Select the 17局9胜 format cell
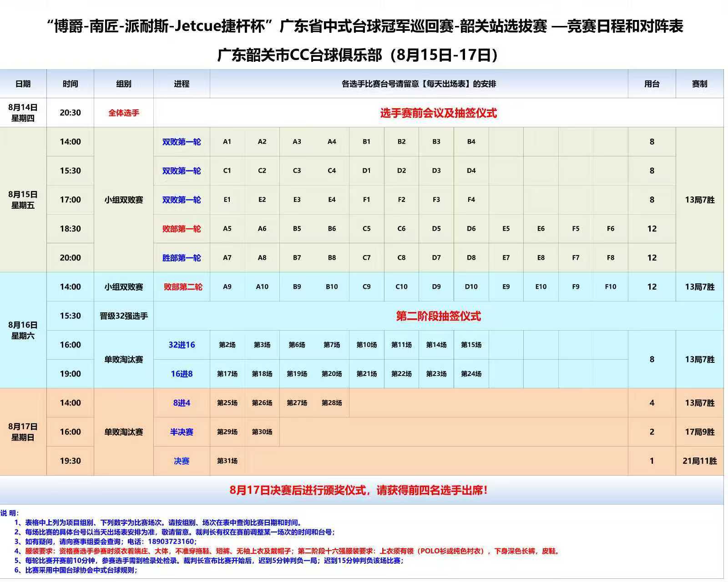 699,432
